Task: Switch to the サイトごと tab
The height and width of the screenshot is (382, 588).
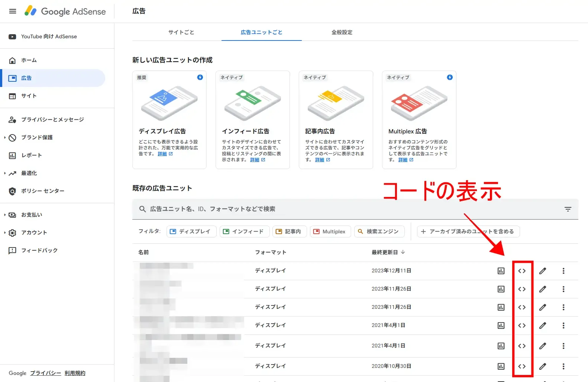Action: 181,32
